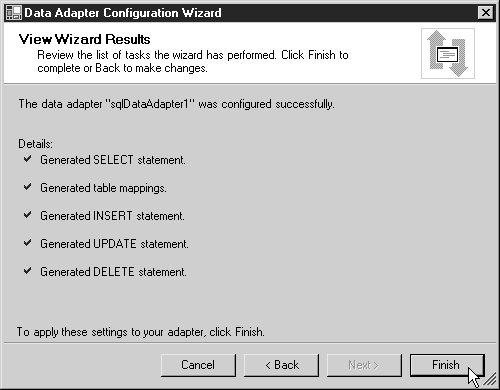Select the Generated table mappings text
Screen dimensions: 500x390
[x=103, y=188]
